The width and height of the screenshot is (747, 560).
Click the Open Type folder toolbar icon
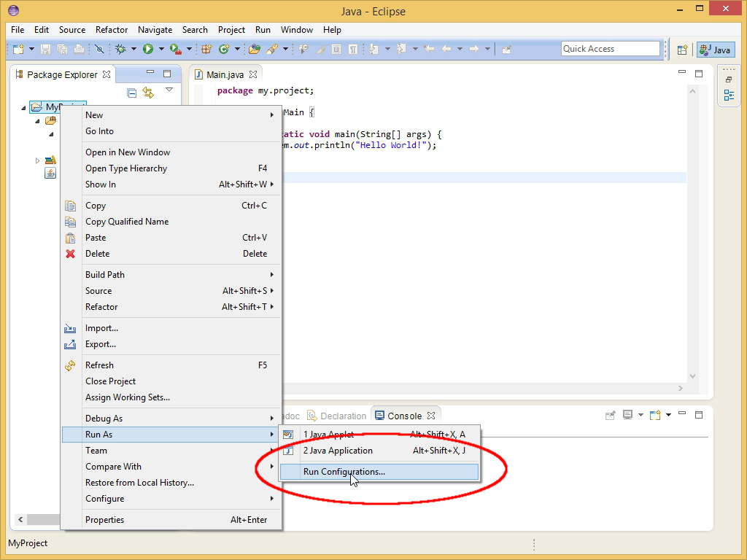[255, 49]
